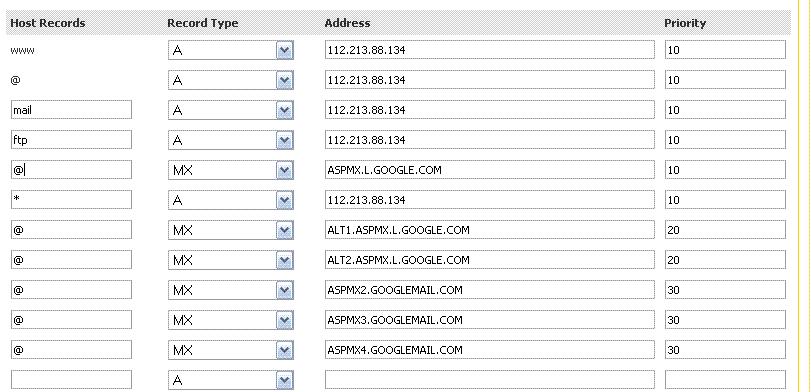Select the ftp host record field
The width and height of the screenshot is (811, 392).
click(x=71, y=140)
